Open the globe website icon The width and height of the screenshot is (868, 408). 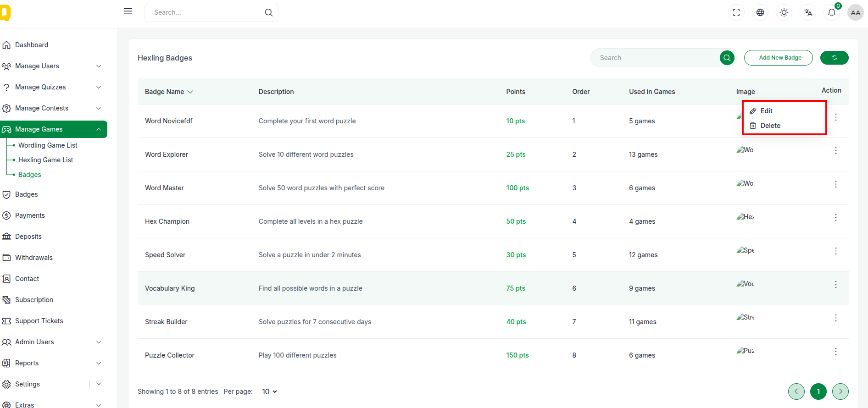760,13
